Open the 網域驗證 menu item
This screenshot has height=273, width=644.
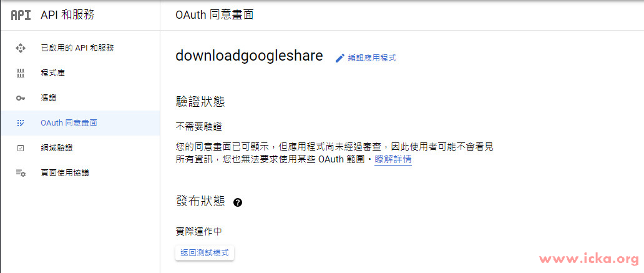tap(80, 148)
